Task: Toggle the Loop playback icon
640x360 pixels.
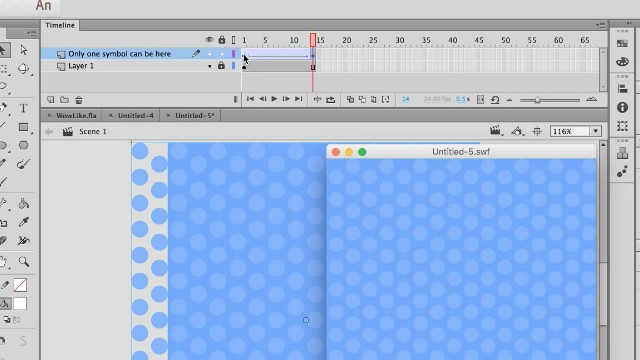Action: 331,99
